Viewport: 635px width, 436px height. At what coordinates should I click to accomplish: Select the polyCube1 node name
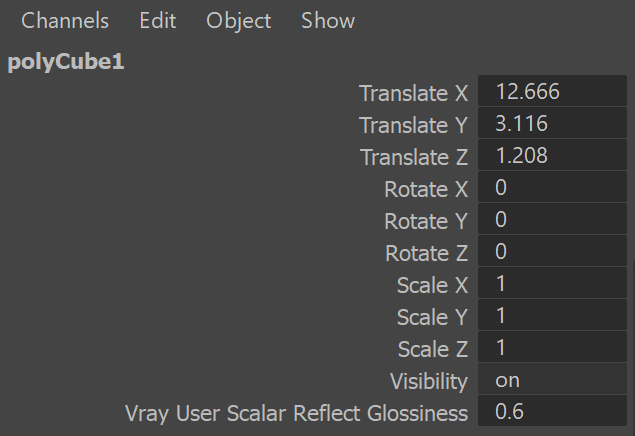tap(66, 62)
